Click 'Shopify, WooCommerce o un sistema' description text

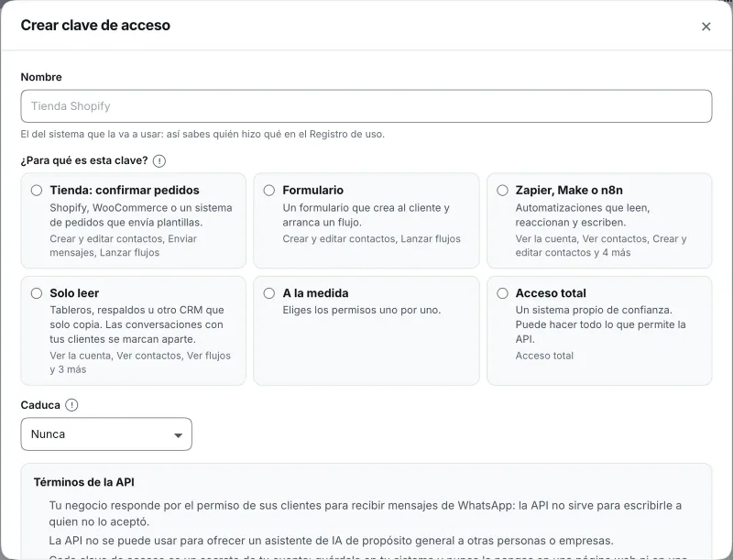(141, 215)
